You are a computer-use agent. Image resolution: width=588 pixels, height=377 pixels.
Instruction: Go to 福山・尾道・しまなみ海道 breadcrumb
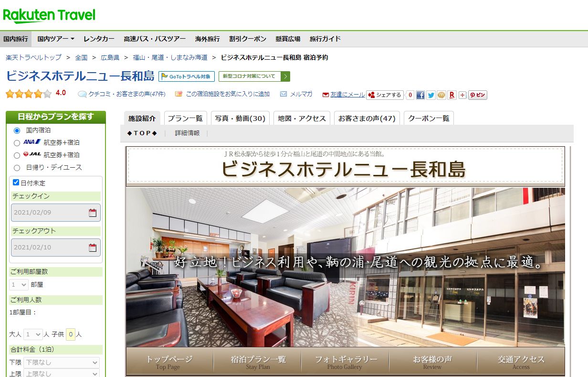(x=170, y=57)
